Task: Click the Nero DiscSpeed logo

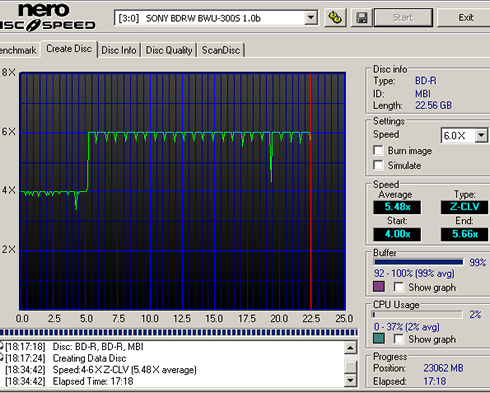Action: click(47, 17)
